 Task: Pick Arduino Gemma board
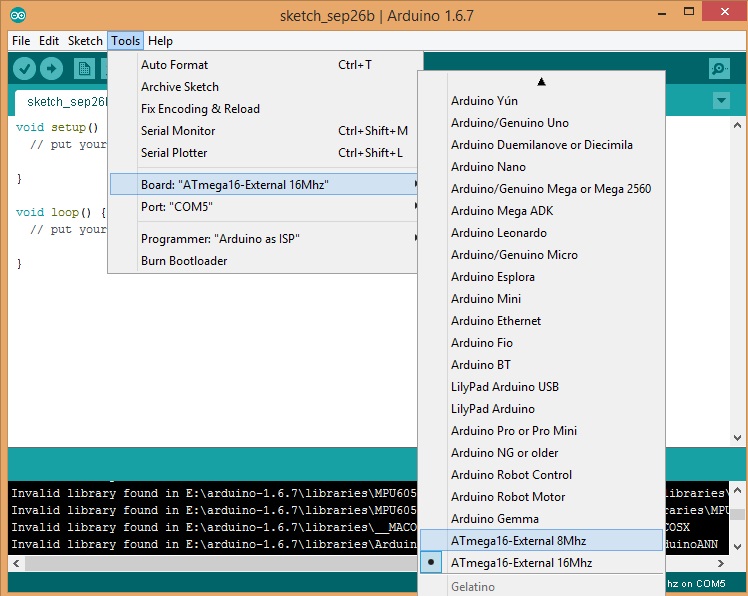pos(541,519)
